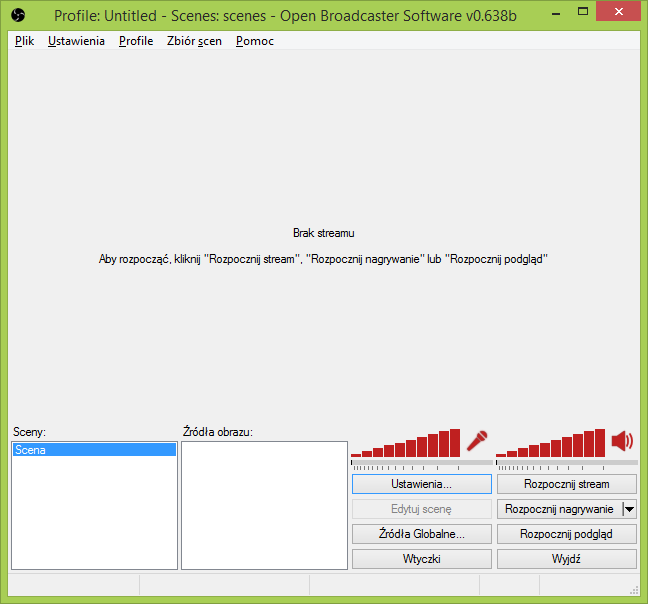
Task: Adjust the desktop audio volume bars
Action: point(550,443)
